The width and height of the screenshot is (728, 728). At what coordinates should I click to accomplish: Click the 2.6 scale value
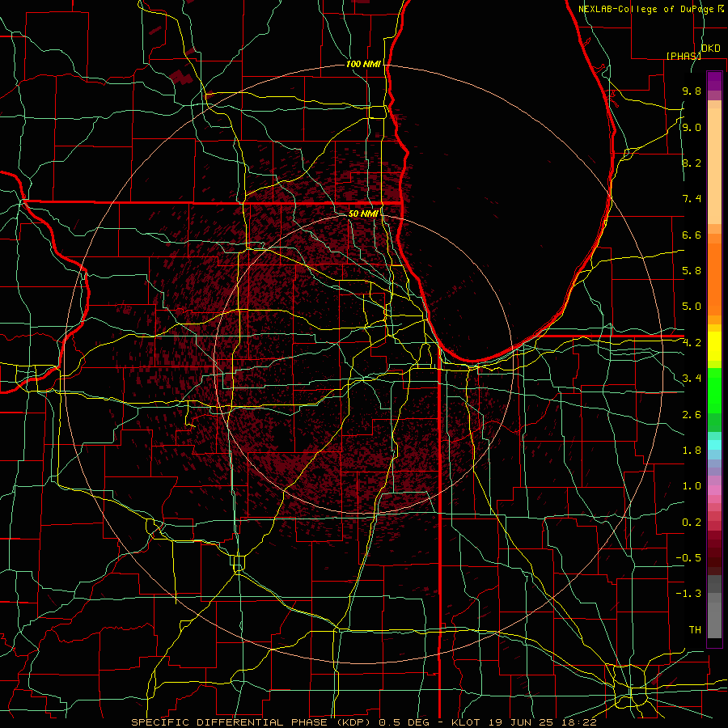pyautogui.click(x=692, y=415)
